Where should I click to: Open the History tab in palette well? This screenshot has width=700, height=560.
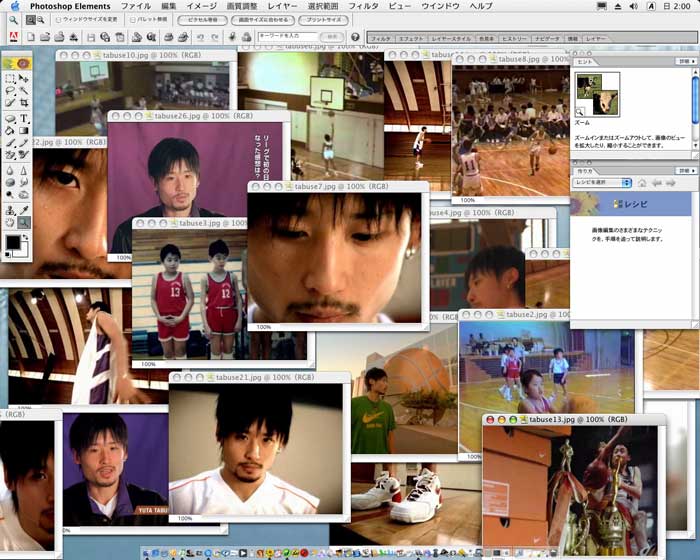514,39
